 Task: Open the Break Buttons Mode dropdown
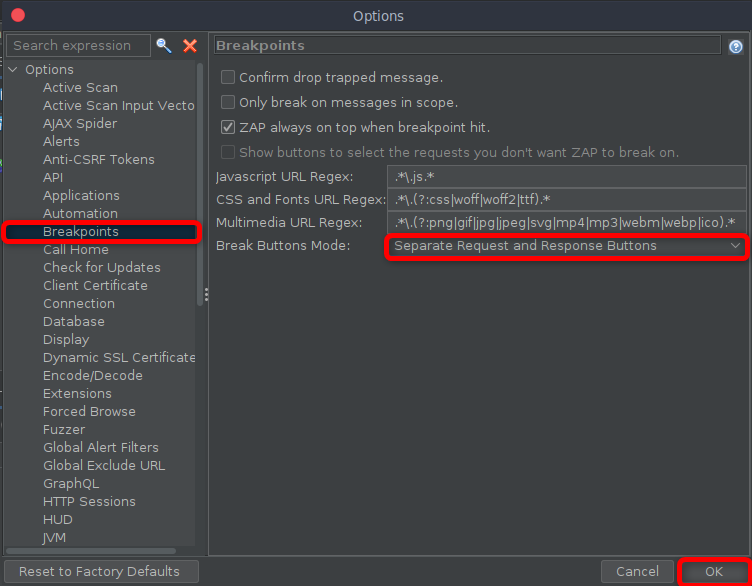[x=566, y=246]
